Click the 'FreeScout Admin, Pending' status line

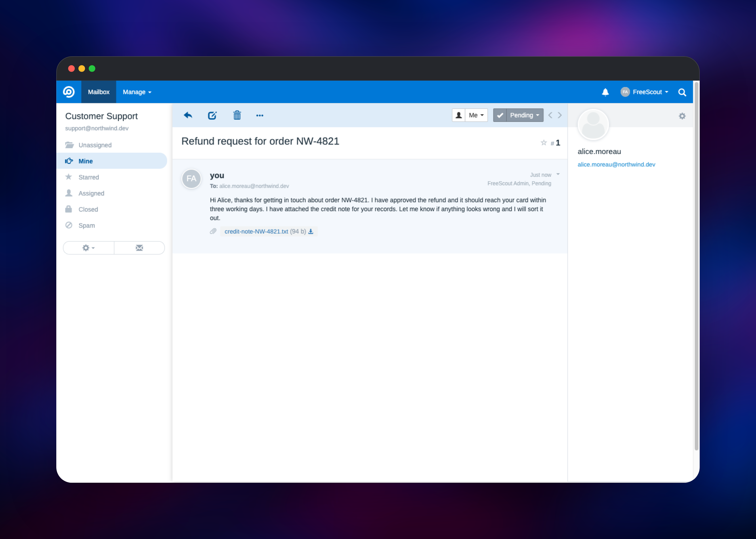(519, 183)
